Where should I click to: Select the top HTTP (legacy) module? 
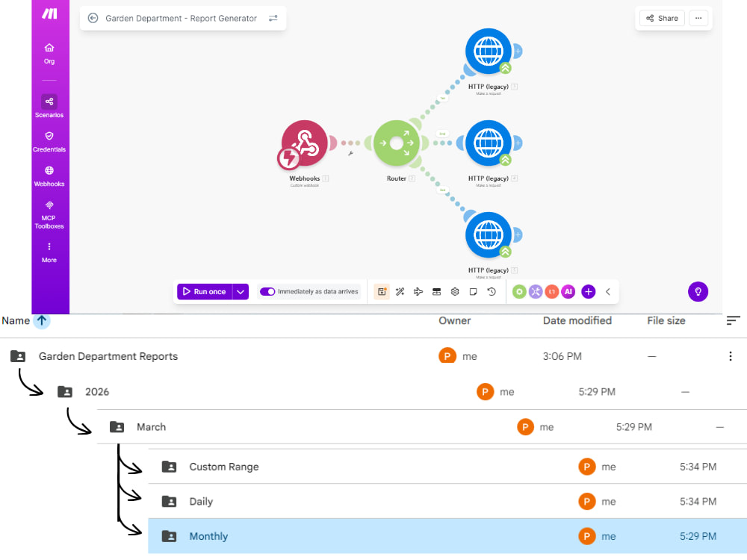click(x=489, y=51)
